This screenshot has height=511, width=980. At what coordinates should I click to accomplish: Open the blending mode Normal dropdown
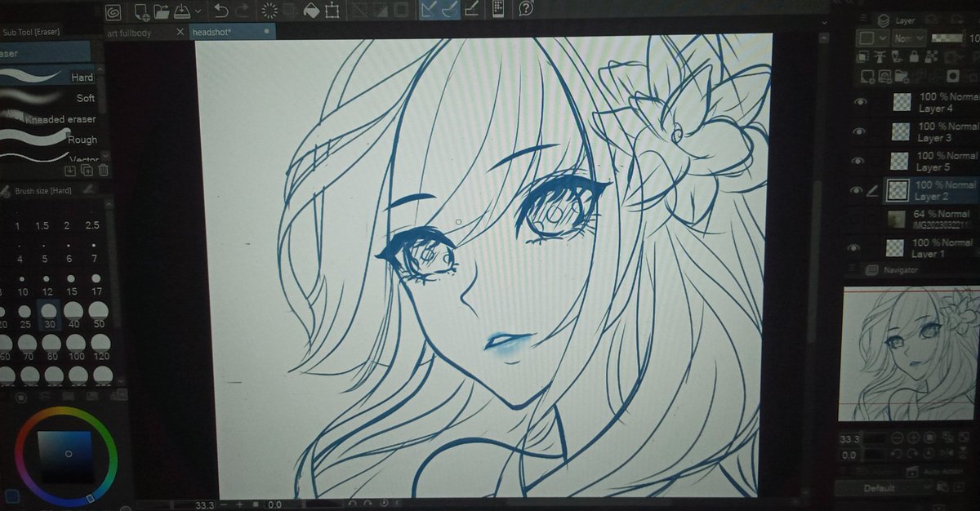tap(908, 38)
